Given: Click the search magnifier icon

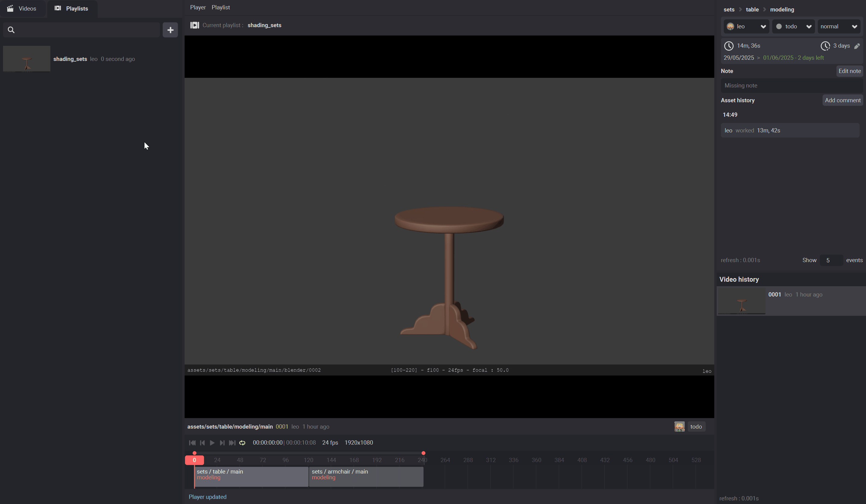Looking at the screenshot, I should point(11,30).
